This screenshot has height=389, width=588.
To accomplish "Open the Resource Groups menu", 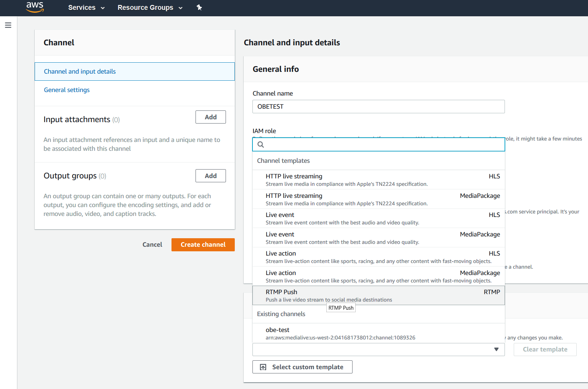I will (x=150, y=7).
